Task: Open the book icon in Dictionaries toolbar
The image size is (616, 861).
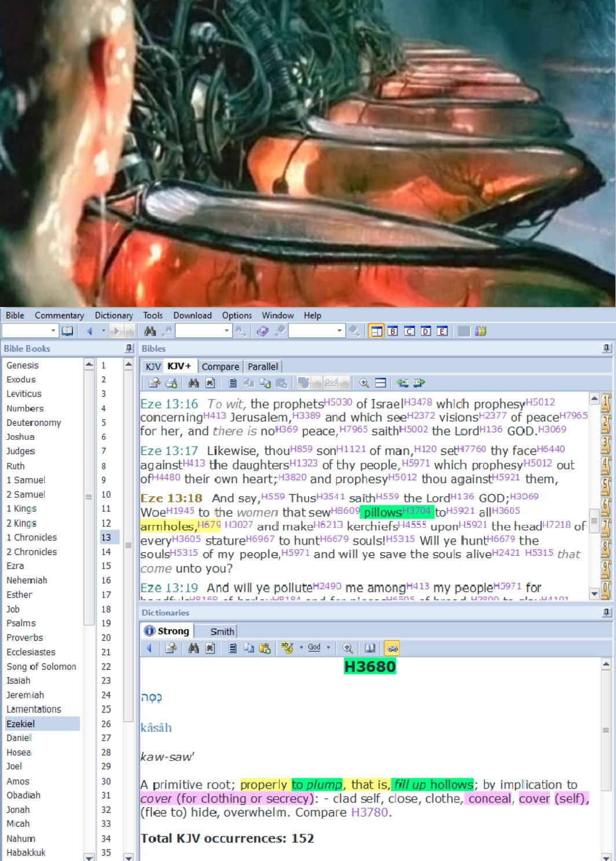Action: click(x=370, y=648)
